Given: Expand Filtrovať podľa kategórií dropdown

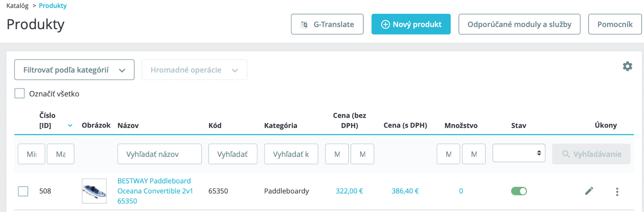Looking at the screenshot, I should coord(74,70).
